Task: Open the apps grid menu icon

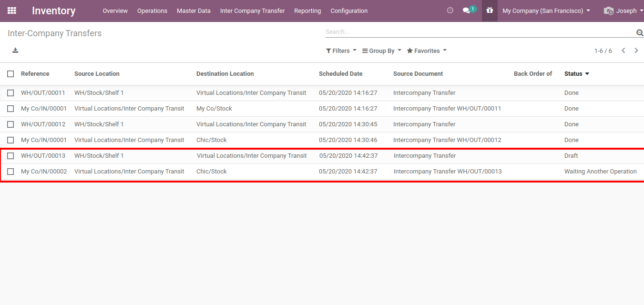Action: [12, 10]
